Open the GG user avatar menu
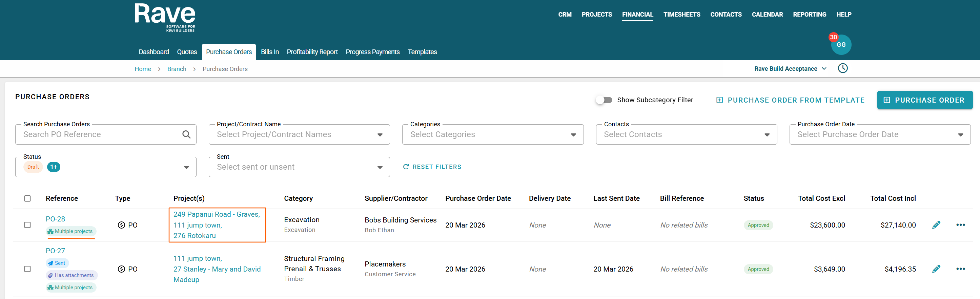The image size is (980, 299). tap(841, 45)
